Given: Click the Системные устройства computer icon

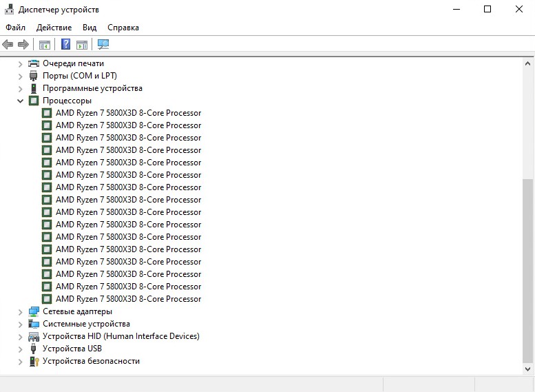Looking at the screenshot, I should pos(34,324).
